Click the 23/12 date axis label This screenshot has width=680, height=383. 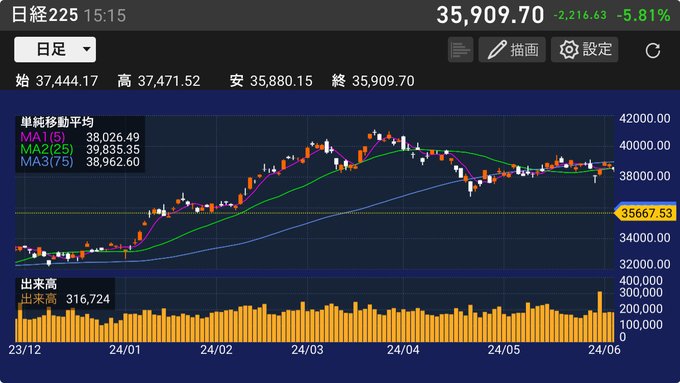point(25,350)
